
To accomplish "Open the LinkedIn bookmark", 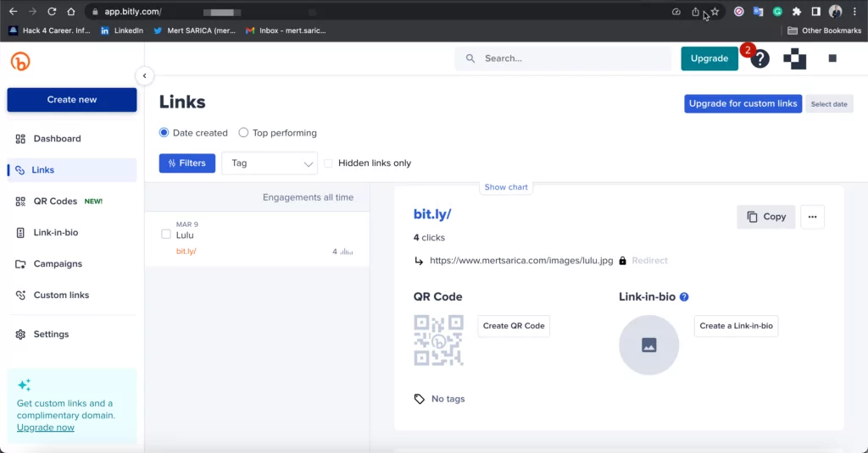I will point(122,30).
